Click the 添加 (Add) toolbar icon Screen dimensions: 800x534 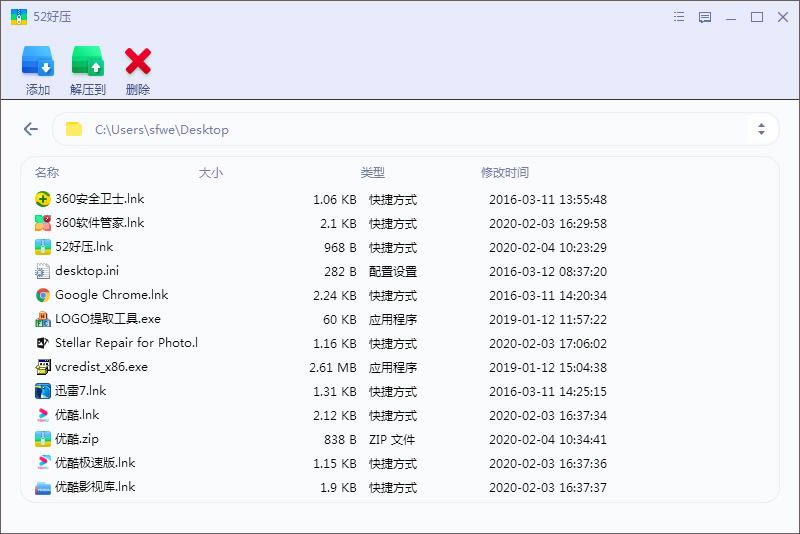click(x=37, y=62)
